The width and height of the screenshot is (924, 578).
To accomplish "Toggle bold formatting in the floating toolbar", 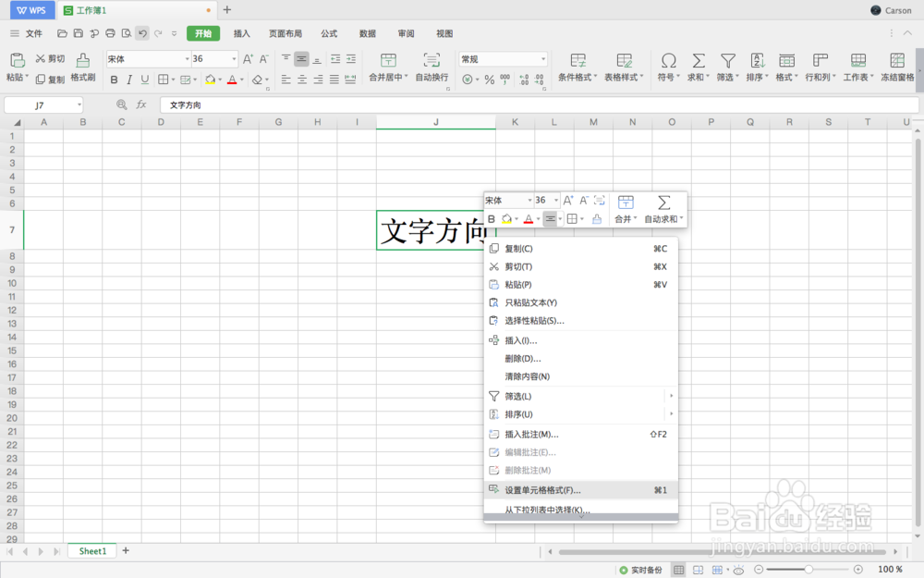I will [x=492, y=219].
